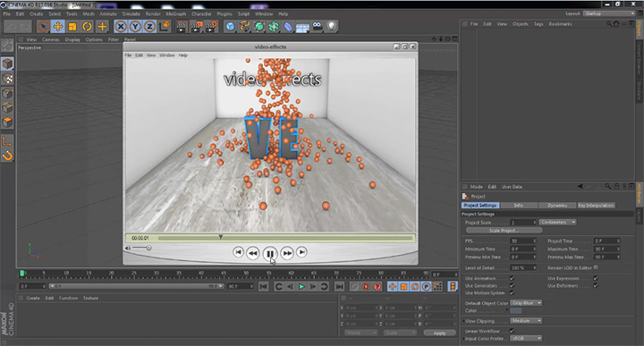Activate the Scale tool
This screenshot has height=346, width=644.
[72, 27]
